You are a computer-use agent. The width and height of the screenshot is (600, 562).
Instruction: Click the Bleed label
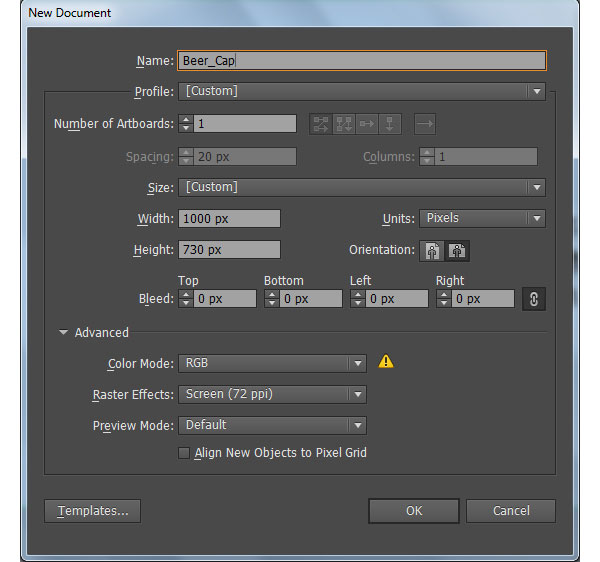click(156, 299)
